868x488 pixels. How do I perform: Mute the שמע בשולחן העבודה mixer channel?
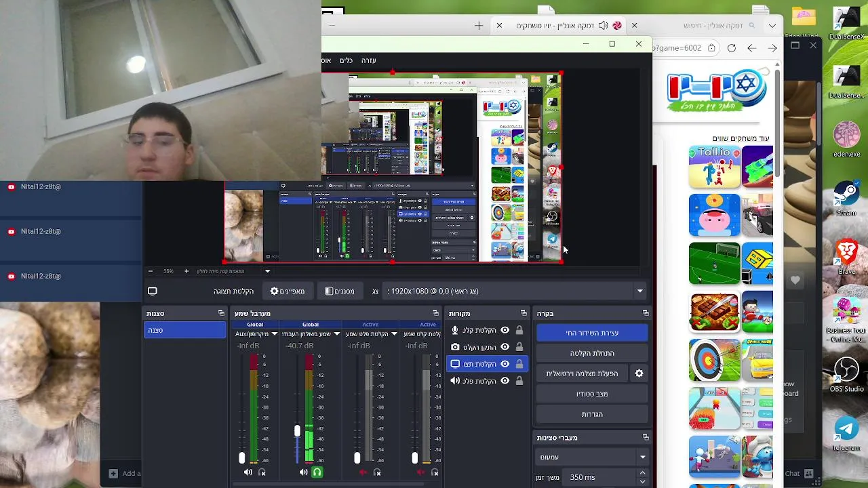tap(304, 472)
